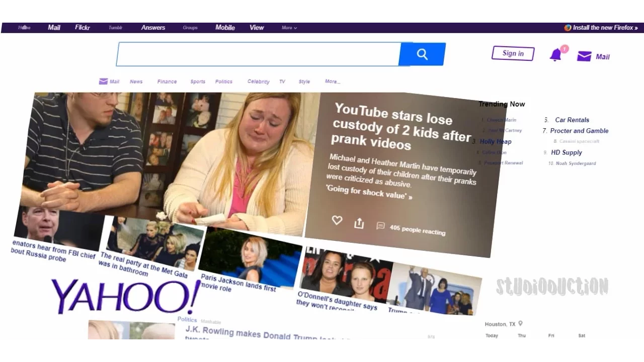Select the Sports category tab

pyautogui.click(x=198, y=81)
